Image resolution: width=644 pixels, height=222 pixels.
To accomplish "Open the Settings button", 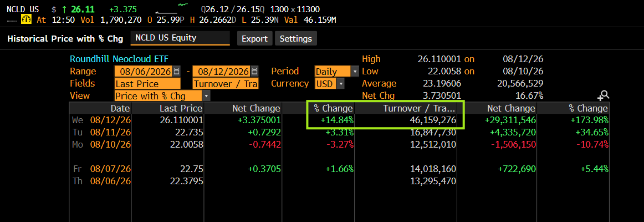I will coord(296,39).
